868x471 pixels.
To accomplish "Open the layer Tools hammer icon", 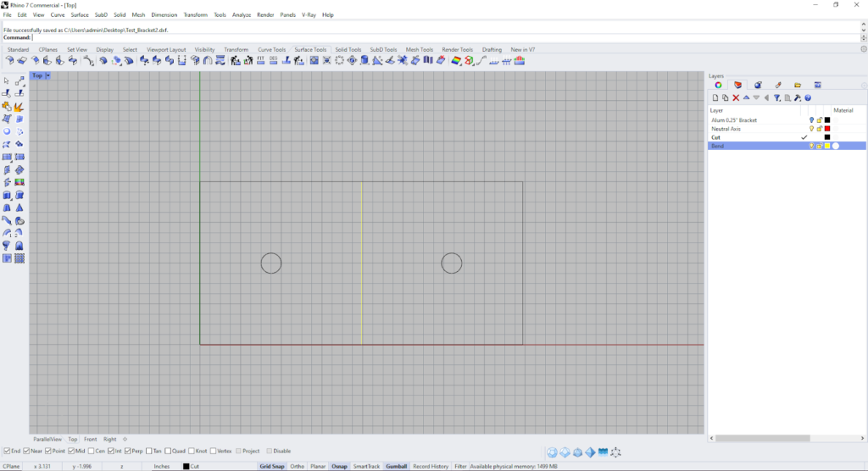I will pos(798,98).
